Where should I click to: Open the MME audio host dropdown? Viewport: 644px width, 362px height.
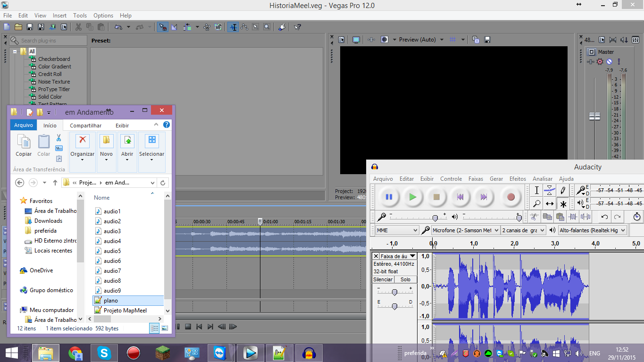(397, 230)
